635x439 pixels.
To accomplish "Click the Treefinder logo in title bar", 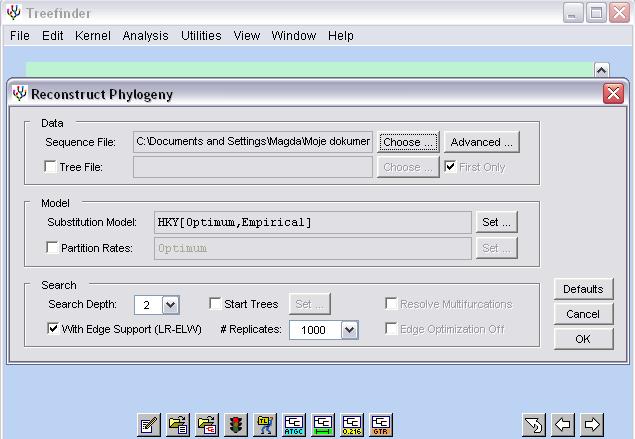I will pyautogui.click(x=13, y=13).
